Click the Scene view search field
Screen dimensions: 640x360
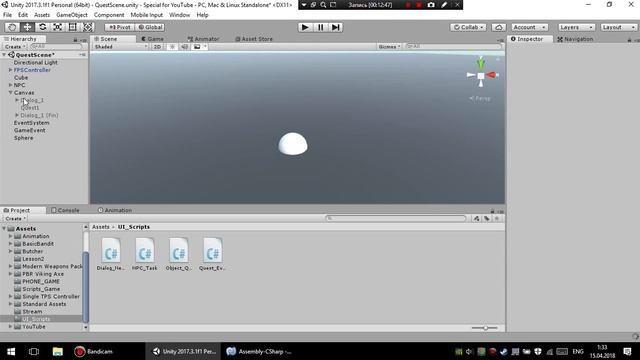coord(453,47)
